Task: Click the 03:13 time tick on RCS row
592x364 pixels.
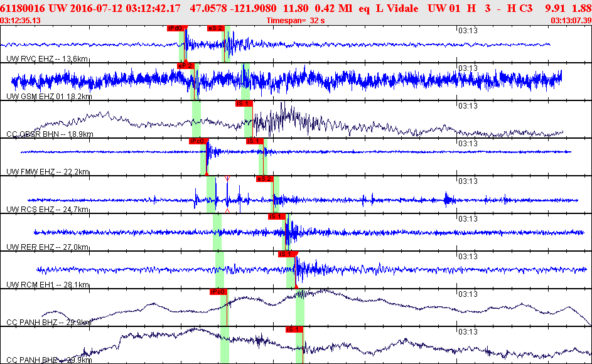Action: (468, 181)
